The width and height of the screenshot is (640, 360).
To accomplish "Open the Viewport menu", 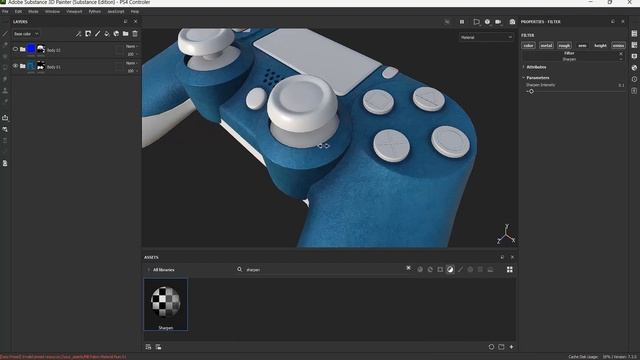I will coord(74,11).
